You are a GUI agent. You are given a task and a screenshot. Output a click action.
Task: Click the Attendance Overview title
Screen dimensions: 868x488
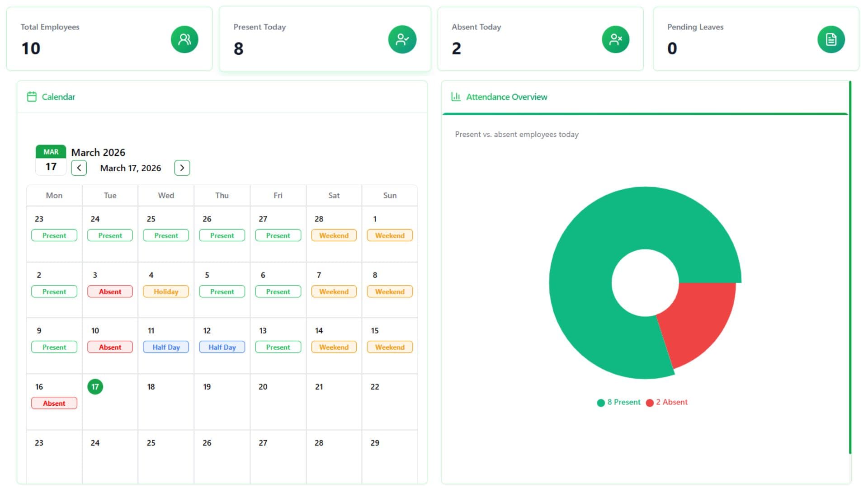pyautogui.click(x=506, y=97)
